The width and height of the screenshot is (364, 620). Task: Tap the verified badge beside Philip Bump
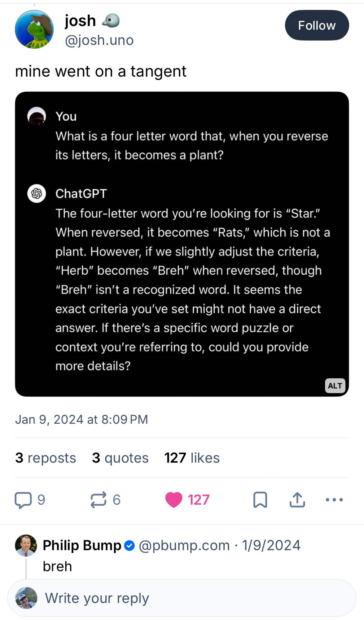tap(129, 546)
